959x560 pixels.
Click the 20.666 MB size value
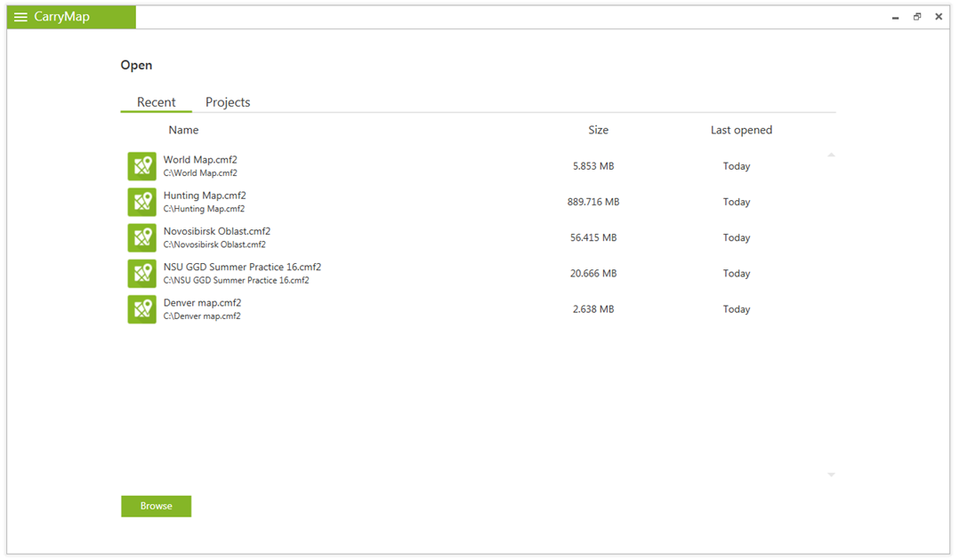pos(593,273)
